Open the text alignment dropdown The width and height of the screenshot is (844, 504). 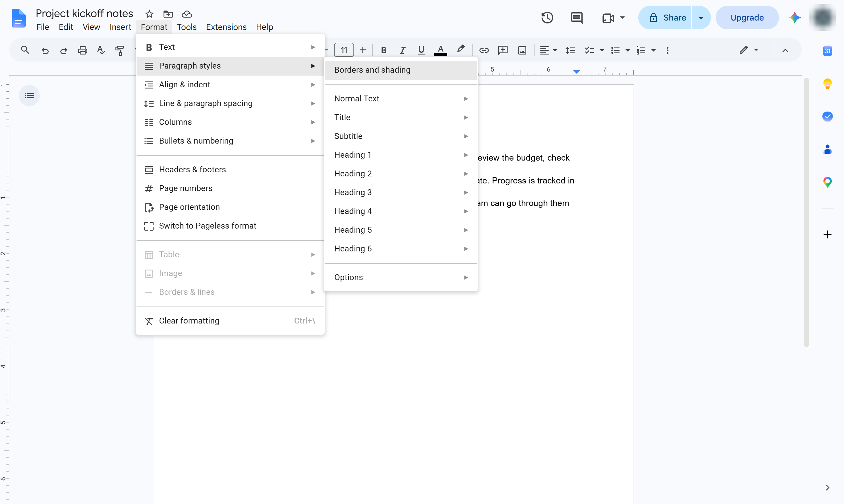(x=548, y=50)
